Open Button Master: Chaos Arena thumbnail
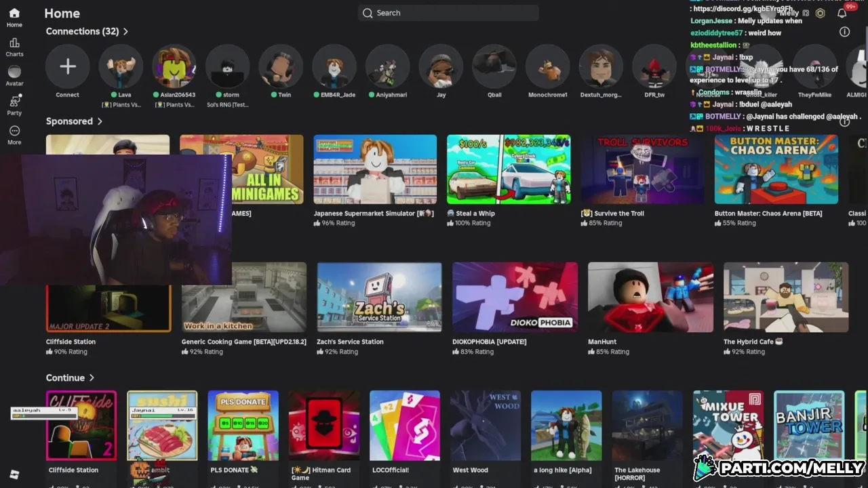The width and height of the screenshot is (868, 488). pos(776,169)
